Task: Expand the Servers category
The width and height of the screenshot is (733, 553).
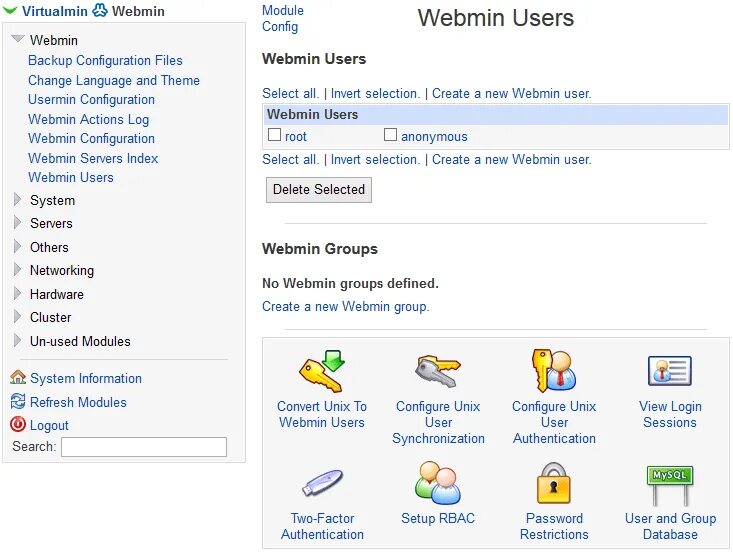Action: 17,223
